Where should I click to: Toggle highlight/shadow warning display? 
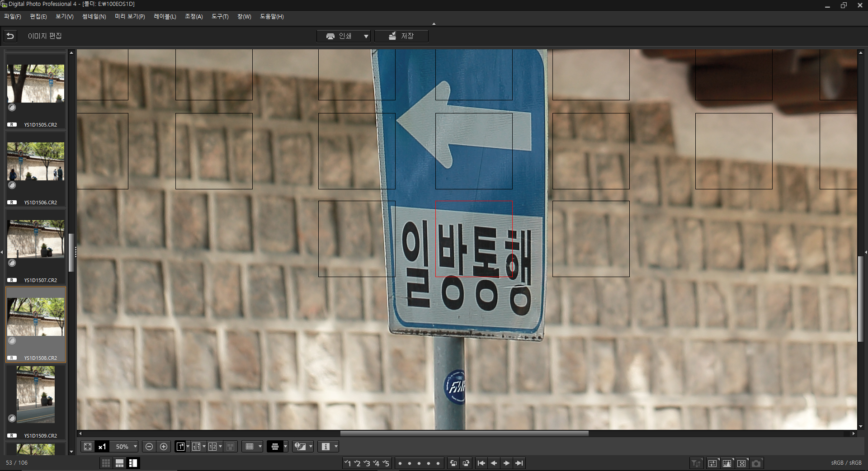tap(300, 447)
